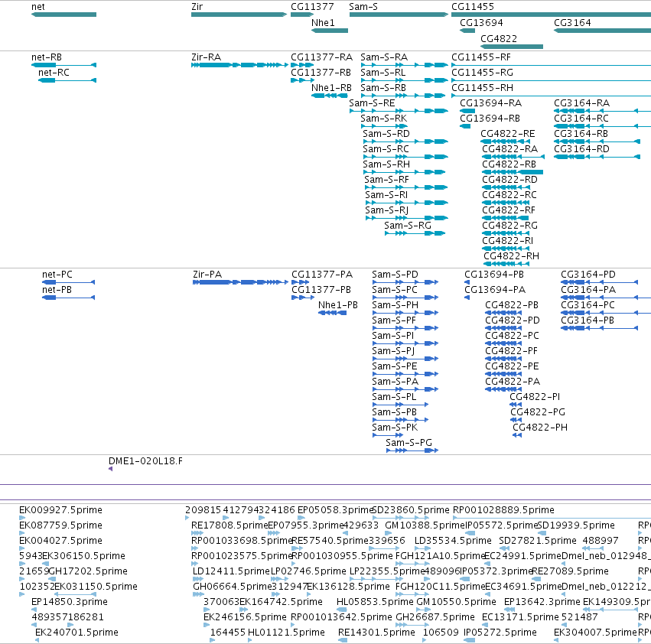Click the CG11455 gene label
Screen dimensions: 651x644
coord(473,7)
